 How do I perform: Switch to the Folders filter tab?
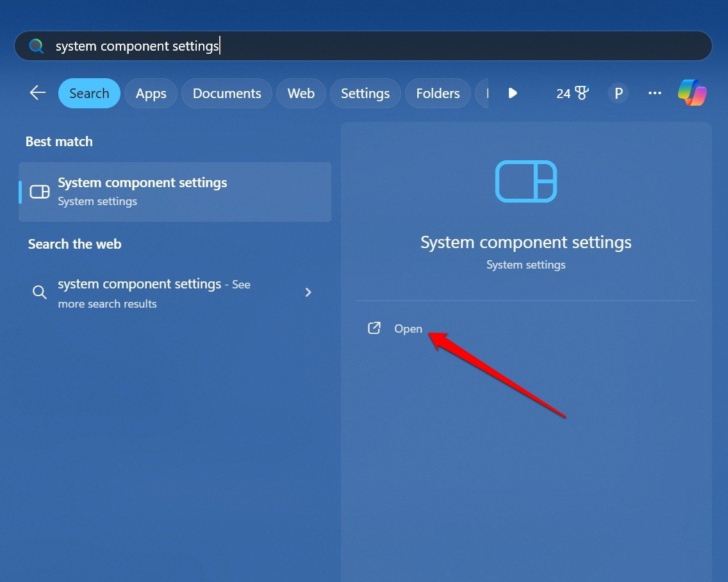point(438,94)
